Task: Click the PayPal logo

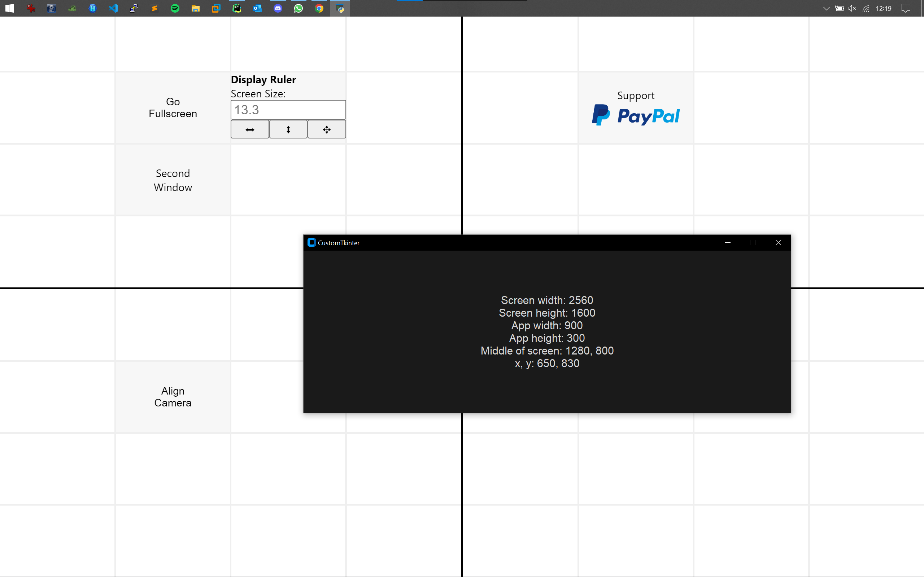Action: tap(636, 115)
